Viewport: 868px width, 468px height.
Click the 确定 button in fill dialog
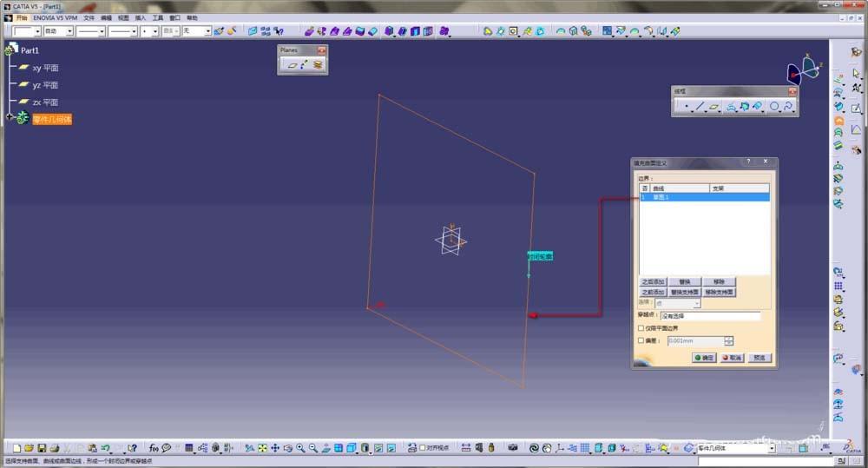(704, 357)
